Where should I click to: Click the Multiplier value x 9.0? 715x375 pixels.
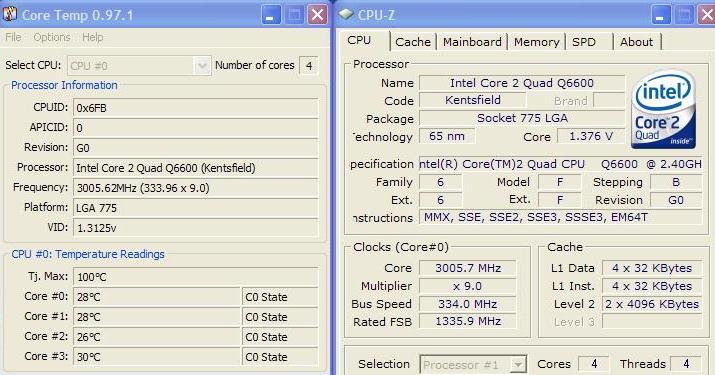pyautogui.click(x=468, y=286)
